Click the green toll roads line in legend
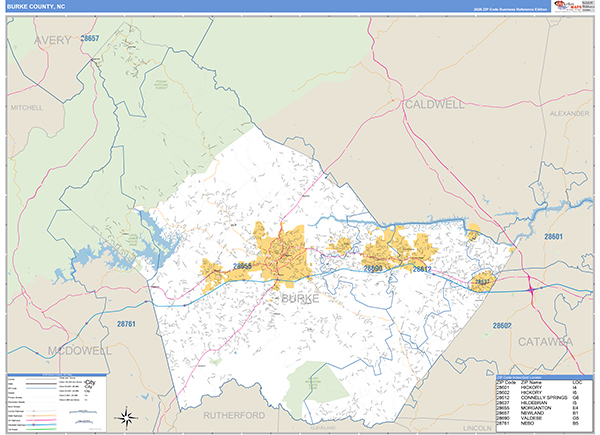This screenshot has width=600, height=435. point(41,429)
